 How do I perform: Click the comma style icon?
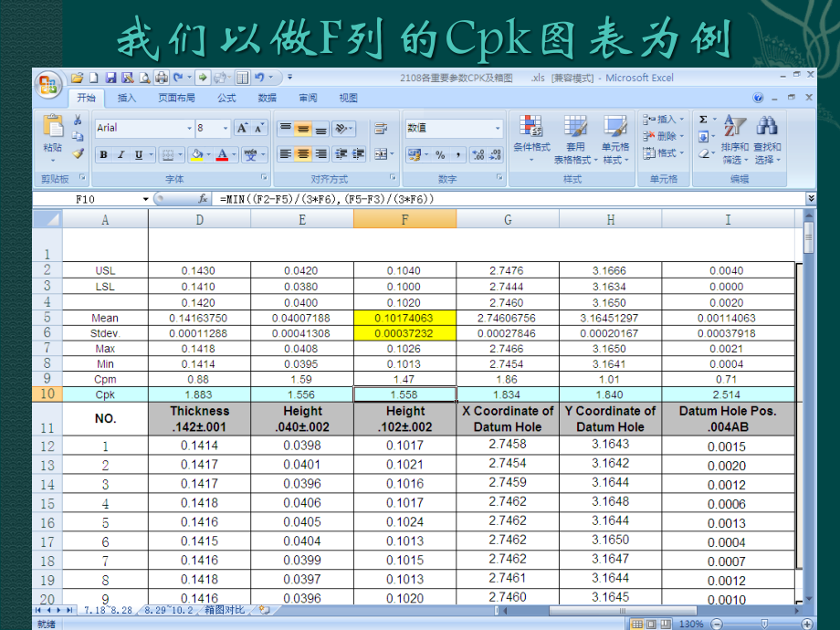tap(458, 155)
